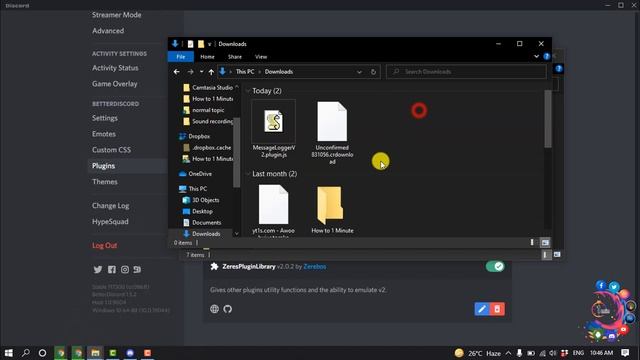Go up one folder level
The width and height of the screenshot is (640, 360).
click(x=211, y=72)
